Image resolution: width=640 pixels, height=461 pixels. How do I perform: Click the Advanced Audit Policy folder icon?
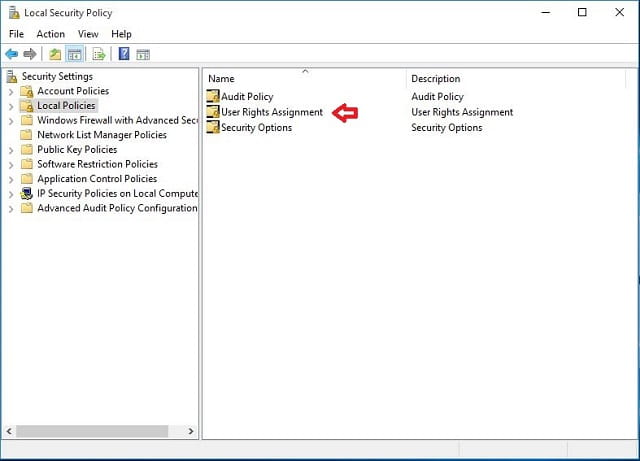point(27,208)
